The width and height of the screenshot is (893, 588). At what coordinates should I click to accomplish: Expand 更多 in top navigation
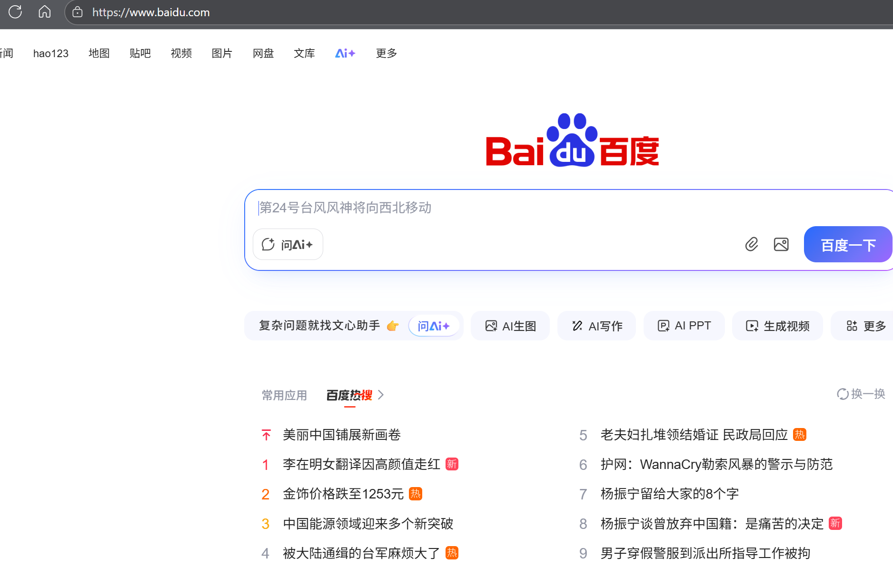coord(387,53)
